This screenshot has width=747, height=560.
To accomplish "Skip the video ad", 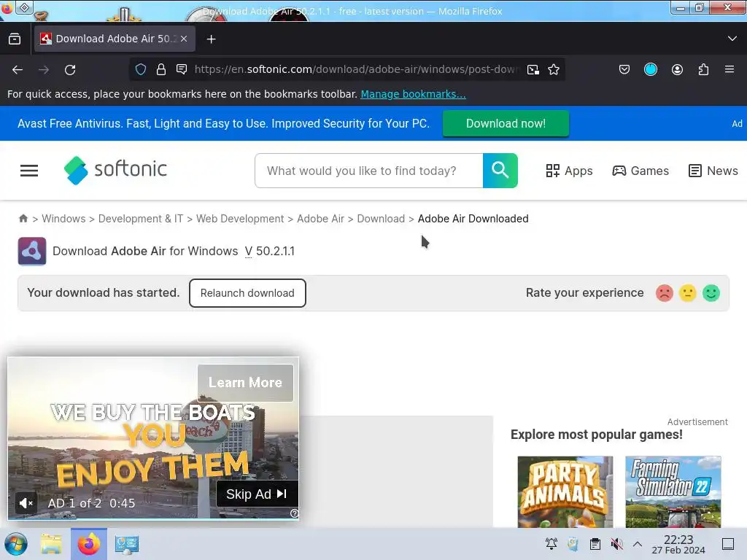I will [x=258, y=494].
